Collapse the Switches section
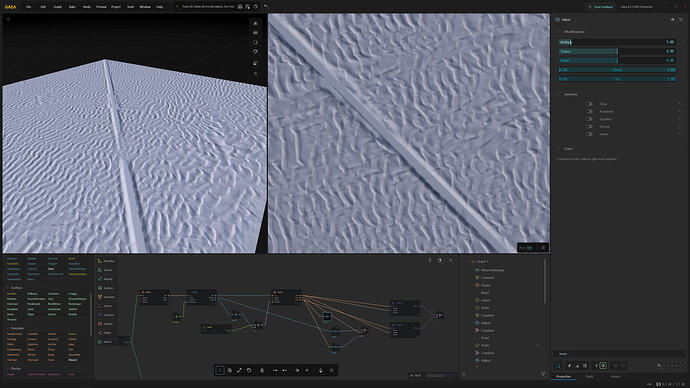Viewport: 690px width, 388px height. pyautogui.click(x=559, y=94)
